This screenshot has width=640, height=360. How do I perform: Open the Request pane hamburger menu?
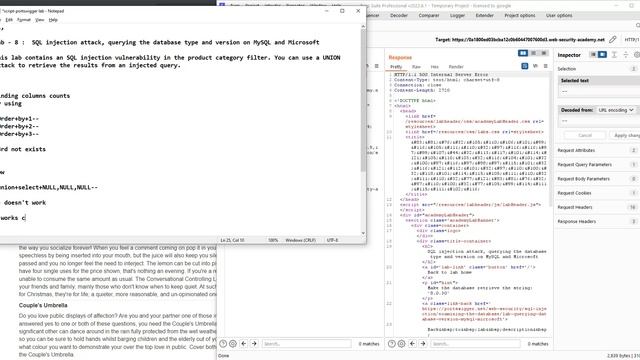click(x=377, y=66)
